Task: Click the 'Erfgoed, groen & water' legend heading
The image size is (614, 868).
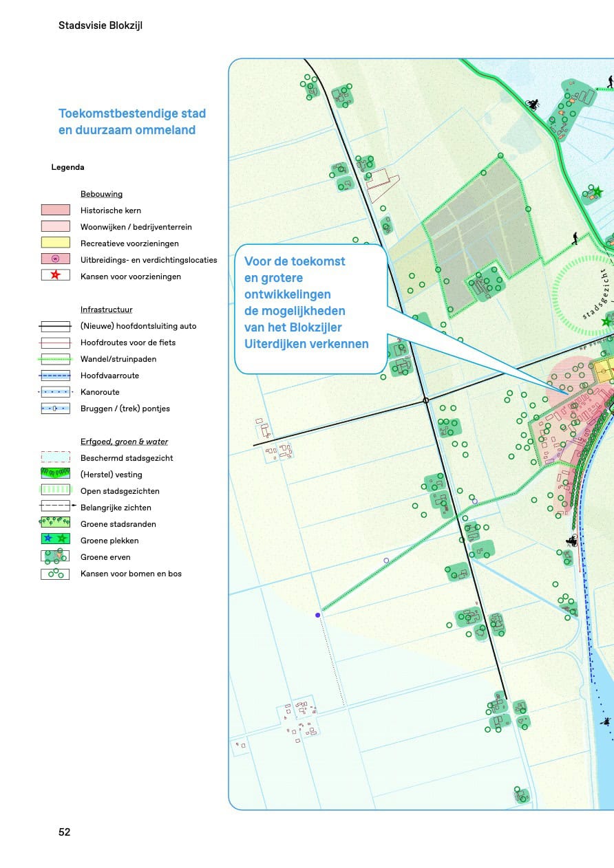Action: (x=124, y=442)
